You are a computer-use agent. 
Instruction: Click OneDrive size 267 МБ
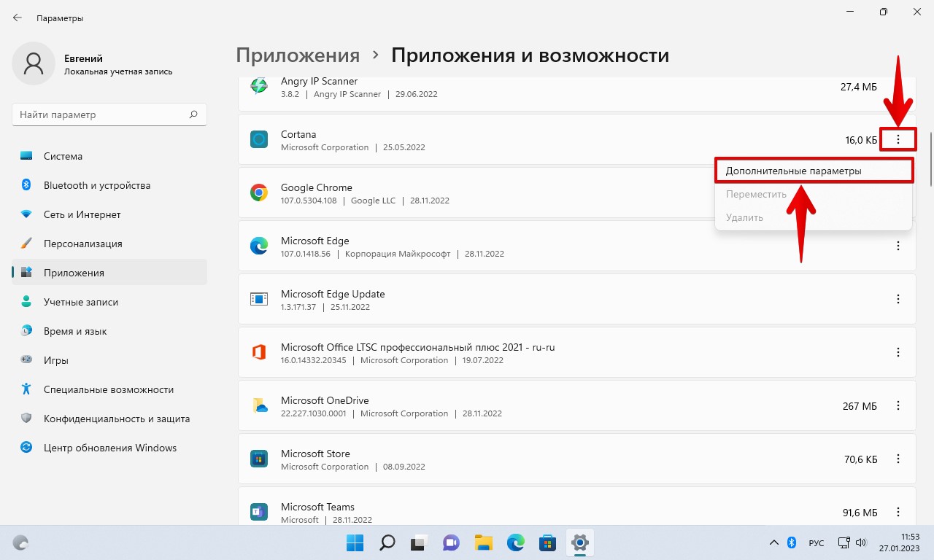coord(860,406)
